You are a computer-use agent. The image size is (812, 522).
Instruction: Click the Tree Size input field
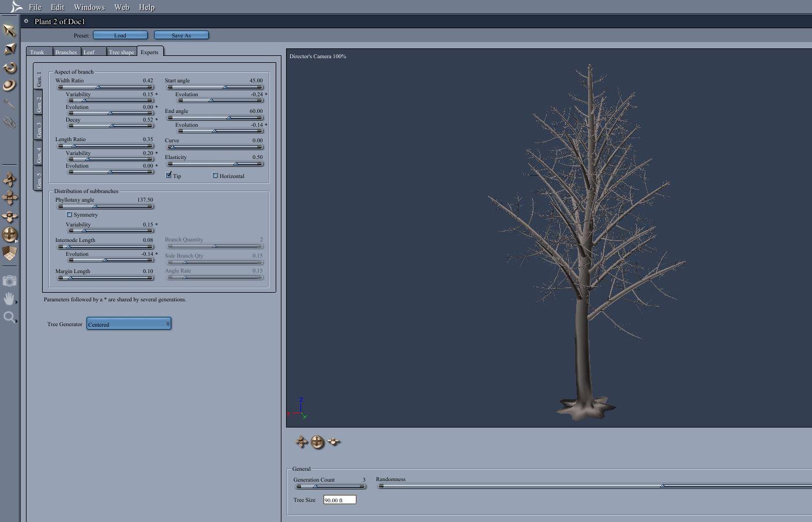(x=339, y=500)
